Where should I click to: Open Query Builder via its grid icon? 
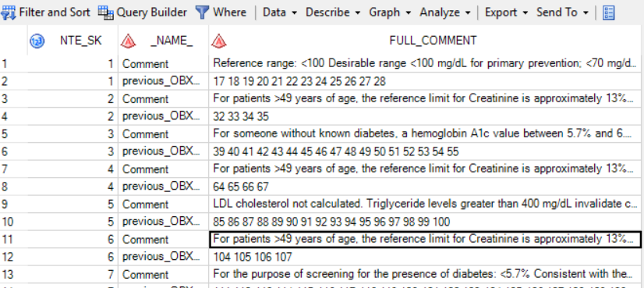click(105, 12)
